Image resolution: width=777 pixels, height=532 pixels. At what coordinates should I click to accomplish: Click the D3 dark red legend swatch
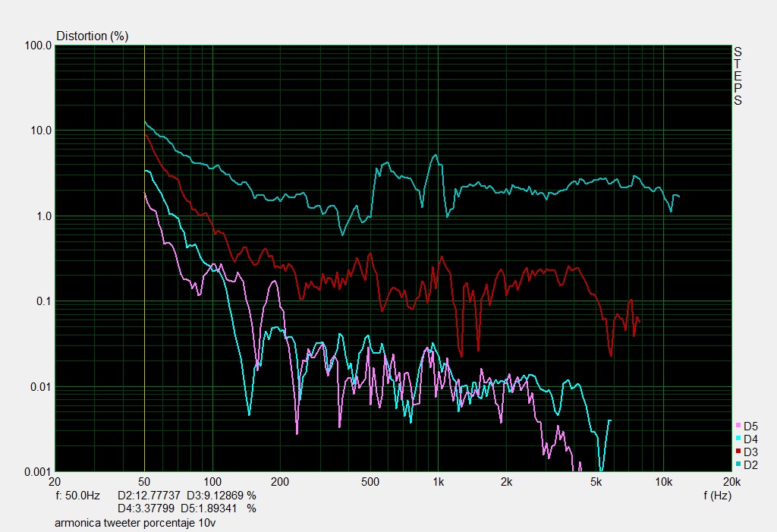pos(738,452)
